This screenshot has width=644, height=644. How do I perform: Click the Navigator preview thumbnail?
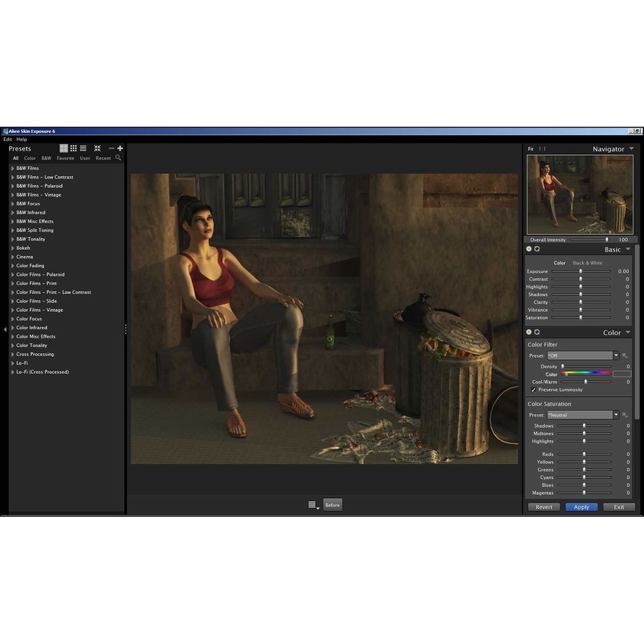click(580, 194)
